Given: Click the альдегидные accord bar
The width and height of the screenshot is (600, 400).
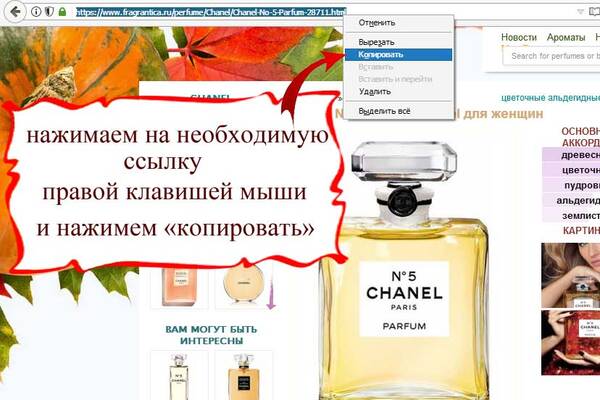Looking at the screenshot, I should 571,200.
